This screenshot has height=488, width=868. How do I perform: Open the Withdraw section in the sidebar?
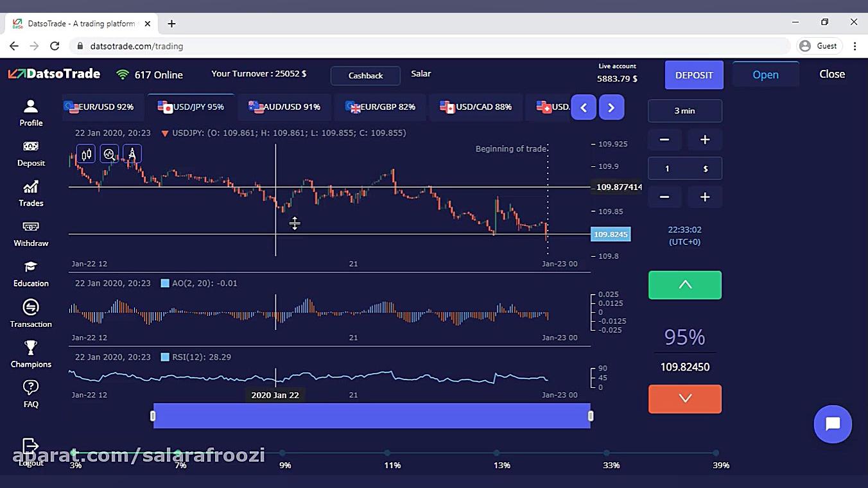(x=31, y=234)
